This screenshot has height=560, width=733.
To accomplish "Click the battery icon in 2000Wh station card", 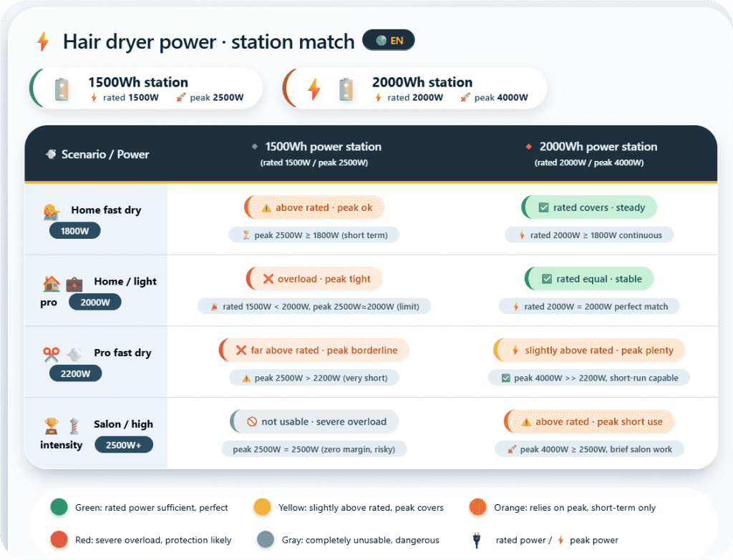I will pos(346,89).
